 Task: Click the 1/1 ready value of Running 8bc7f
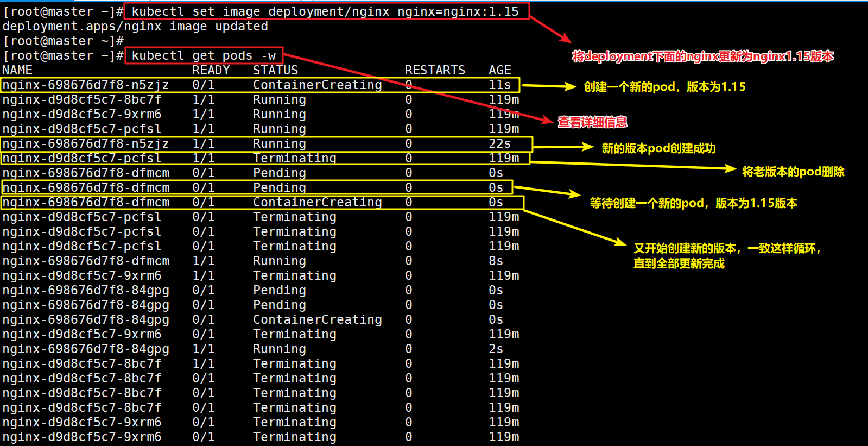(204, 99)
